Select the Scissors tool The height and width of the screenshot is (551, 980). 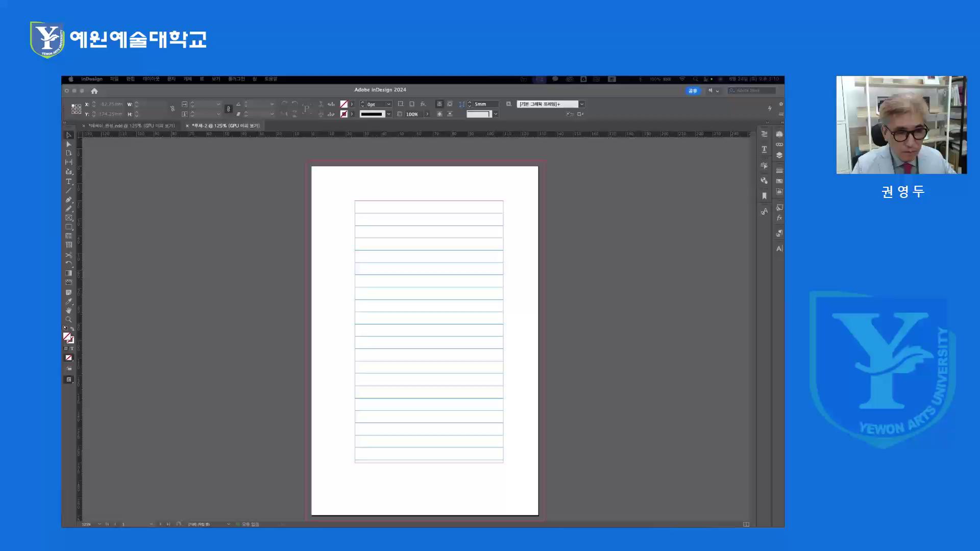[x=68, y=255]
